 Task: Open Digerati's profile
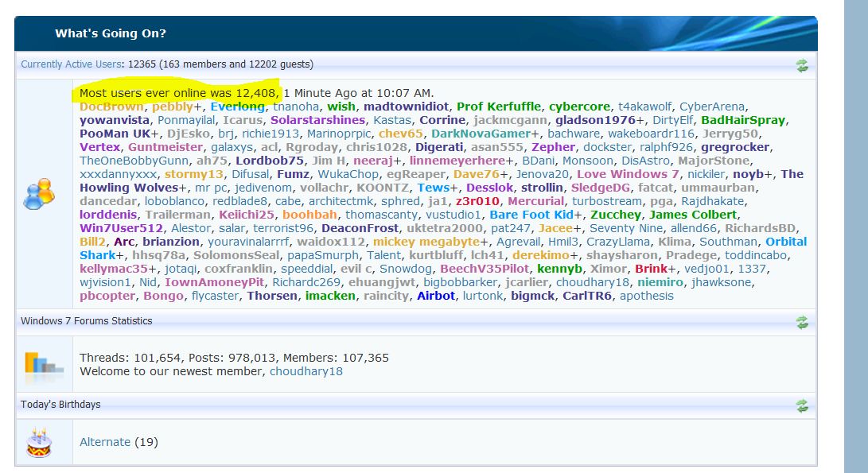coord(439,147)
